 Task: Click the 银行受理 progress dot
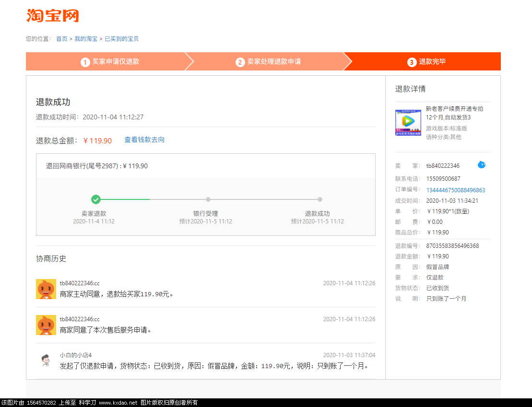(x=208, y=199)
